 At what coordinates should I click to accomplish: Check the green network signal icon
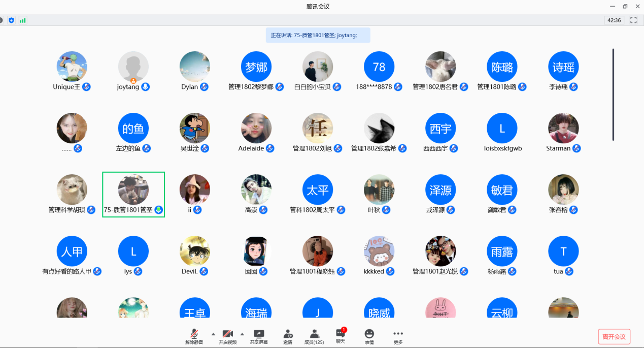tap(23, 20)
